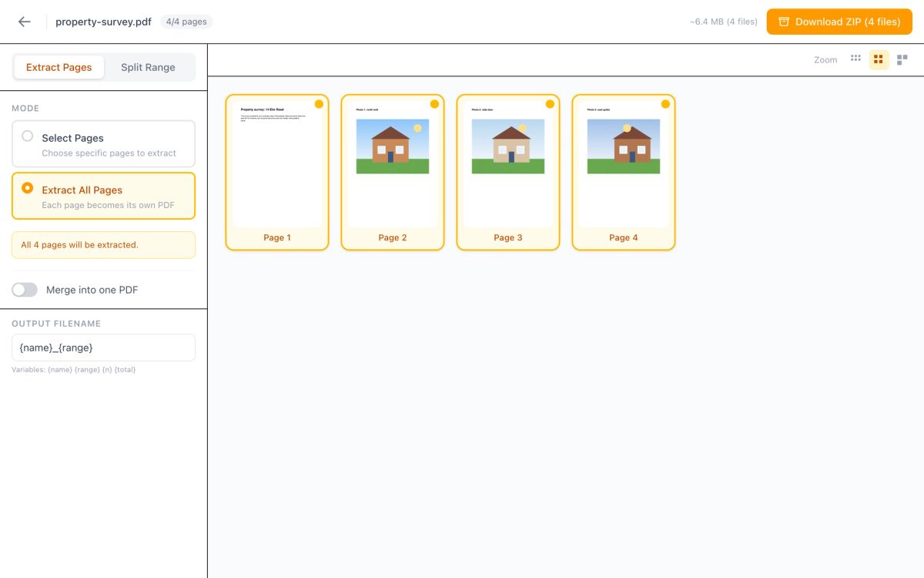Click the Page 1 label

point(277,237)
